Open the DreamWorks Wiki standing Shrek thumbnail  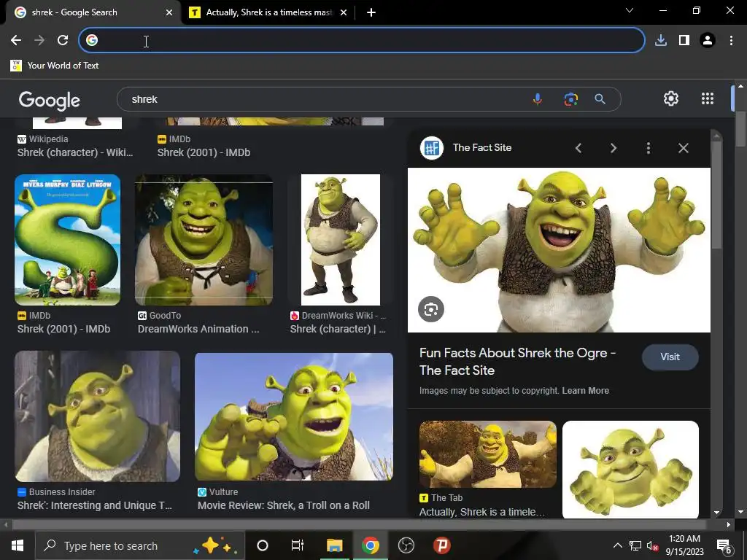341,239
